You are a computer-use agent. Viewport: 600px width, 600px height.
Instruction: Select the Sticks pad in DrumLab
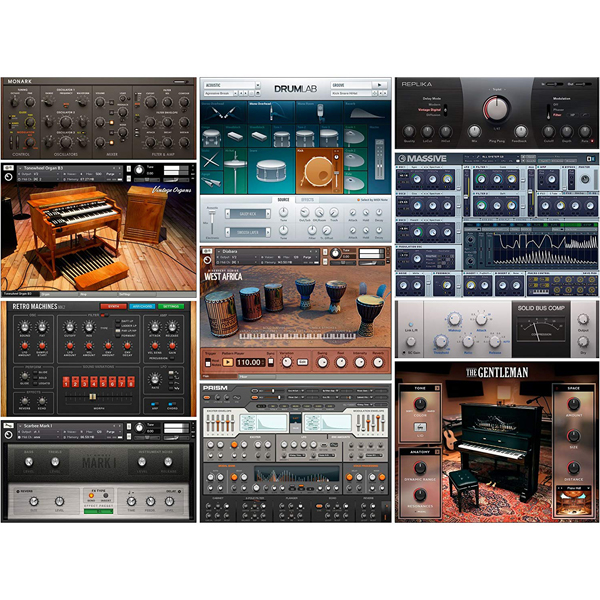click(x=212, y=159)
